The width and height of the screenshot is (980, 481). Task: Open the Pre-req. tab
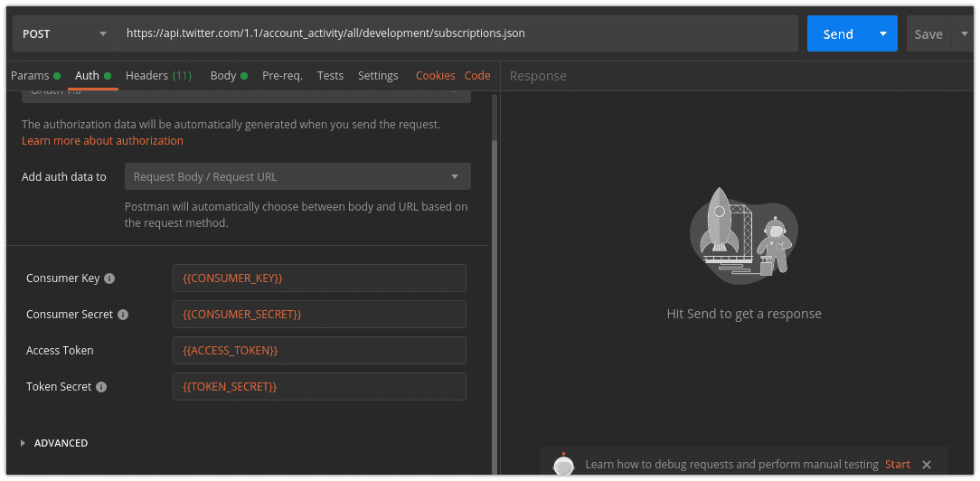pos(282,76)
